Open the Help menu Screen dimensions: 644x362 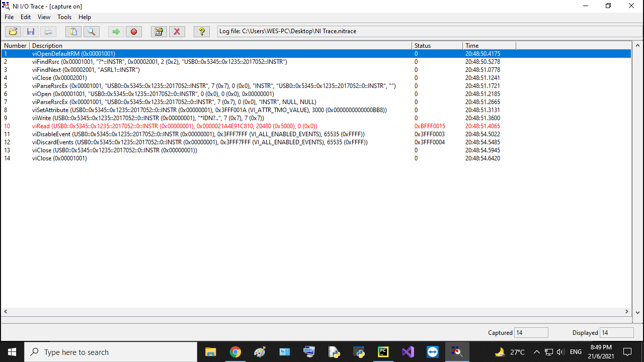(85, 17)
